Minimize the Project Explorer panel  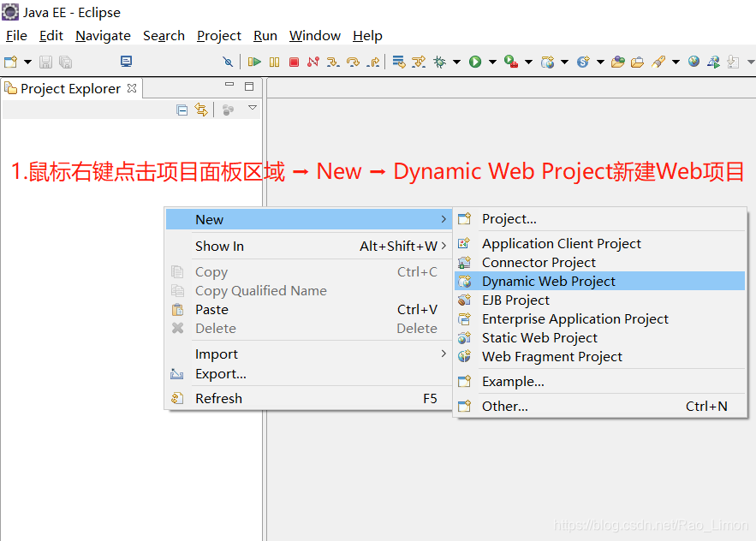pos(229,85)
